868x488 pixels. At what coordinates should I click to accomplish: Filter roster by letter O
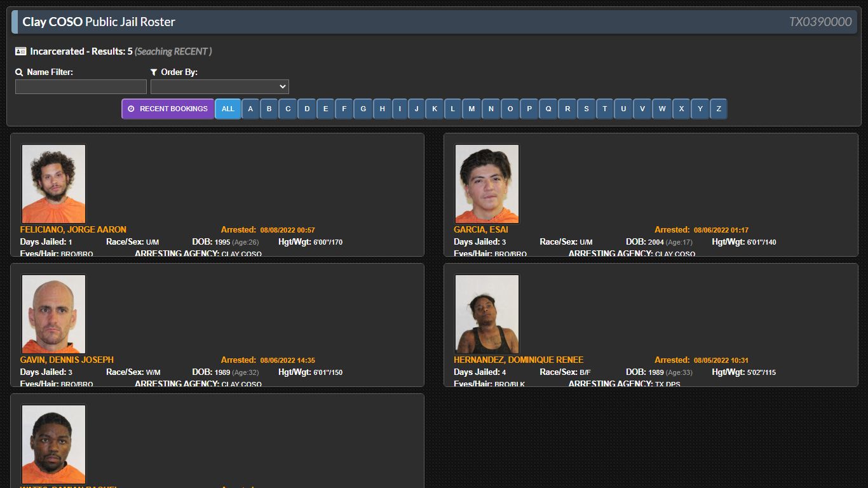coord(510,109)
